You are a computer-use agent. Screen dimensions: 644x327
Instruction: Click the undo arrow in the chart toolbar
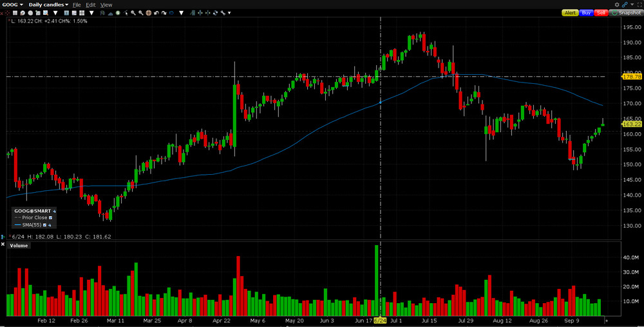[156, 13]
